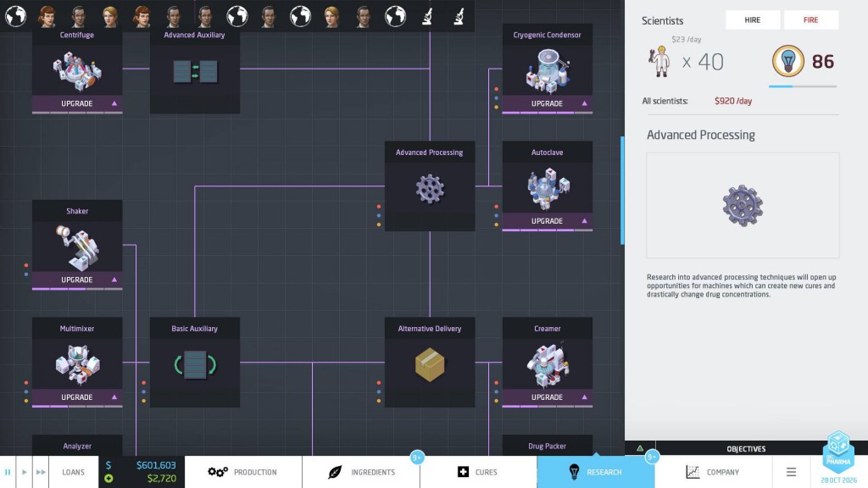
Task: Fire a scientist
Action: click(811, 20)
